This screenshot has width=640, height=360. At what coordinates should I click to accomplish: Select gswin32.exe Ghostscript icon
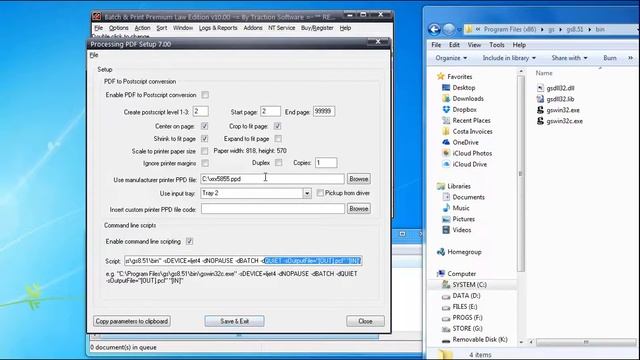pyautogui.click(x=540, y=110)
